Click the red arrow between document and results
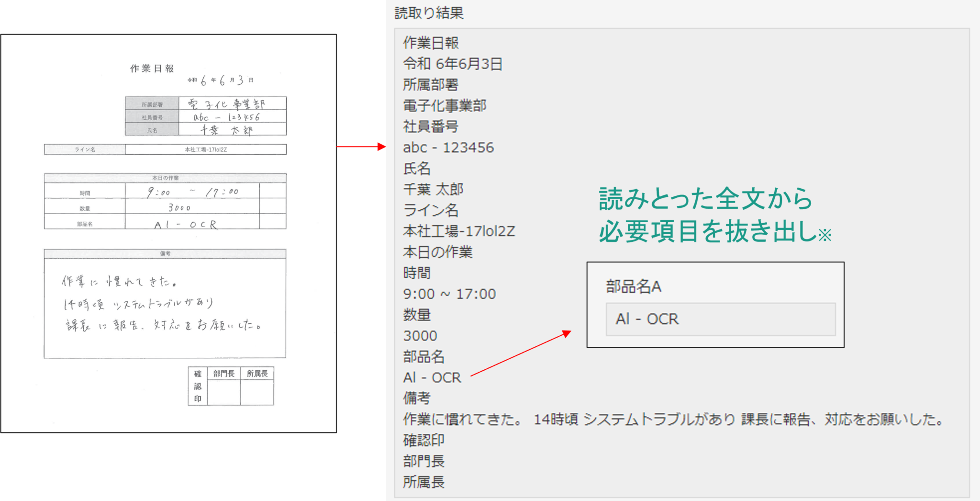 click(361, 147)
